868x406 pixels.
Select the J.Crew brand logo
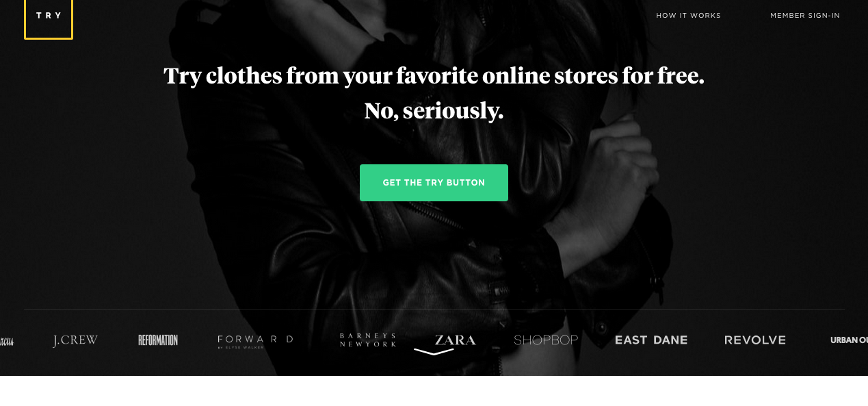tap(75, 340)
